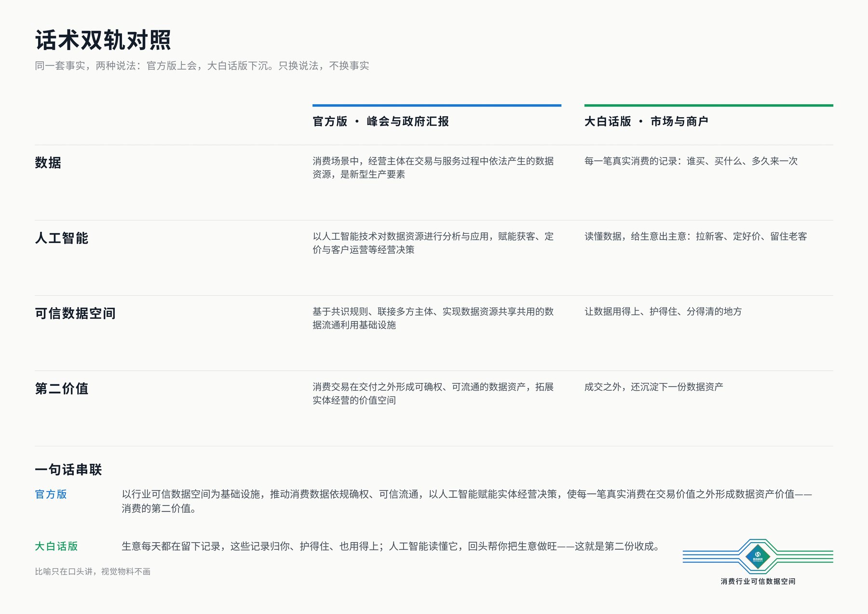Click sentence starting 生意每天都在留下记录
The image size is (868, 614).
(391, 546)
